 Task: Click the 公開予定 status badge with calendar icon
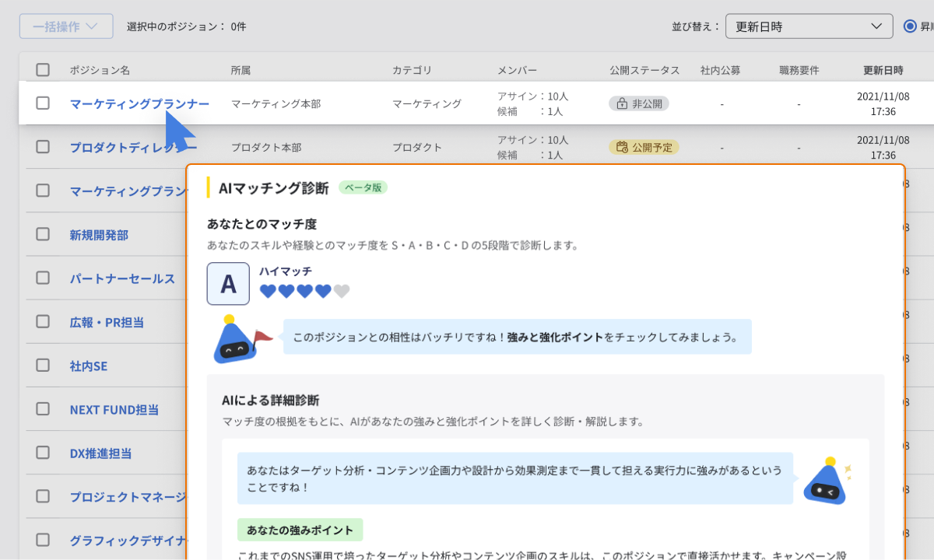coord(644,147)
